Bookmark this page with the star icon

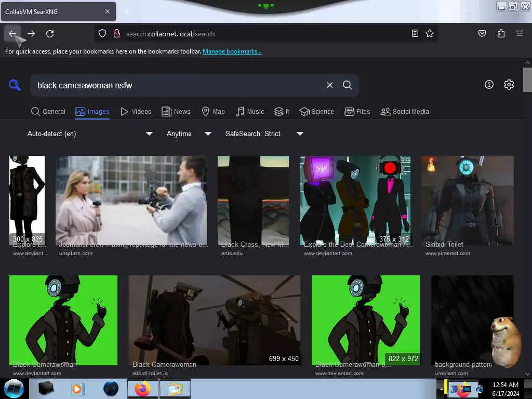point(430,33)
